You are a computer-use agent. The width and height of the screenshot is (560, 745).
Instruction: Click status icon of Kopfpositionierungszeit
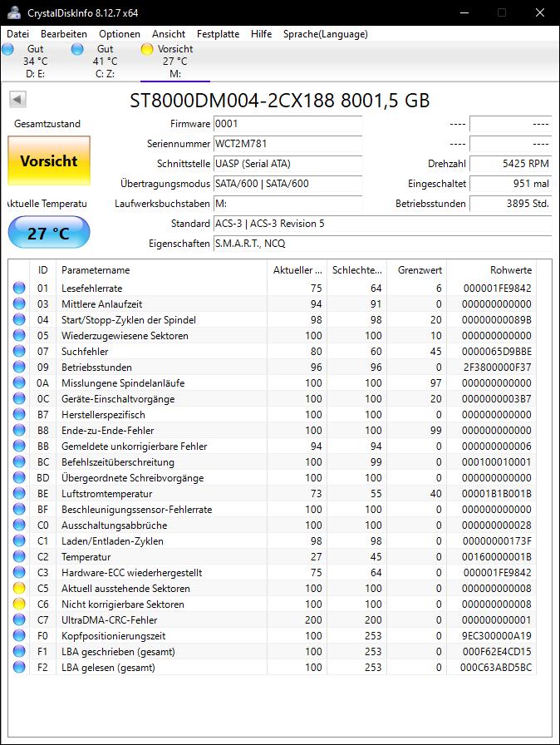click(x=19, y=635)
